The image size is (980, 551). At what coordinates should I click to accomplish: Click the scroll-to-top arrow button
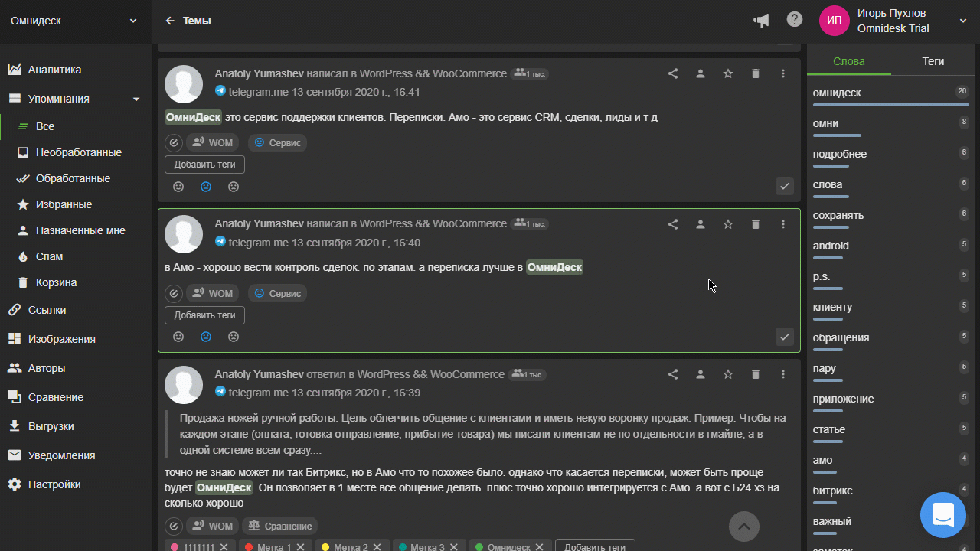click(744, 527)
